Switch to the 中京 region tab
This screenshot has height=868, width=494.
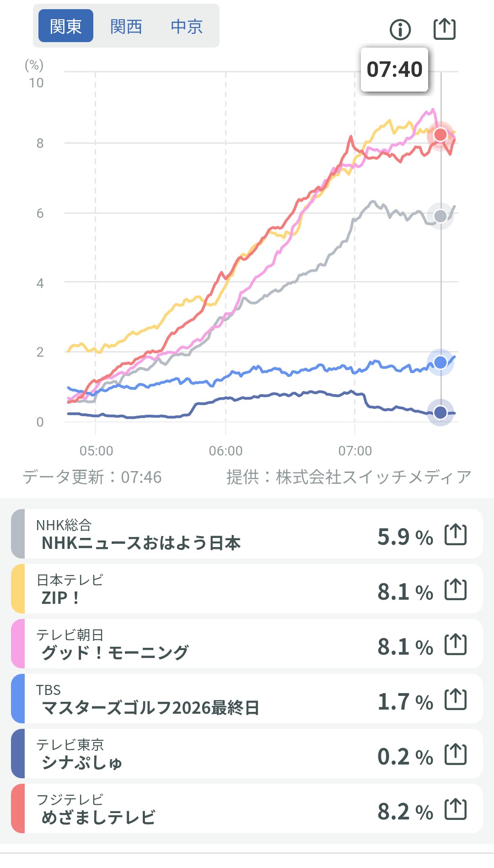pyautogui.click(x=187, y=26)
